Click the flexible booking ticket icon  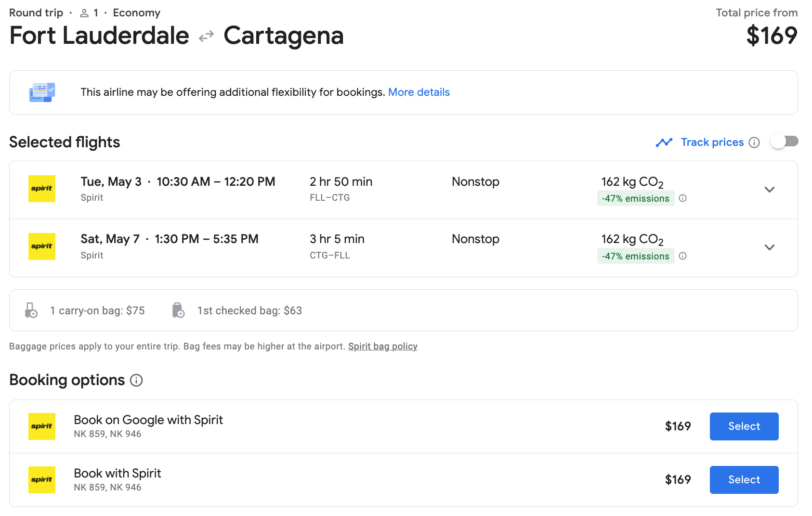tap(42, 92)
